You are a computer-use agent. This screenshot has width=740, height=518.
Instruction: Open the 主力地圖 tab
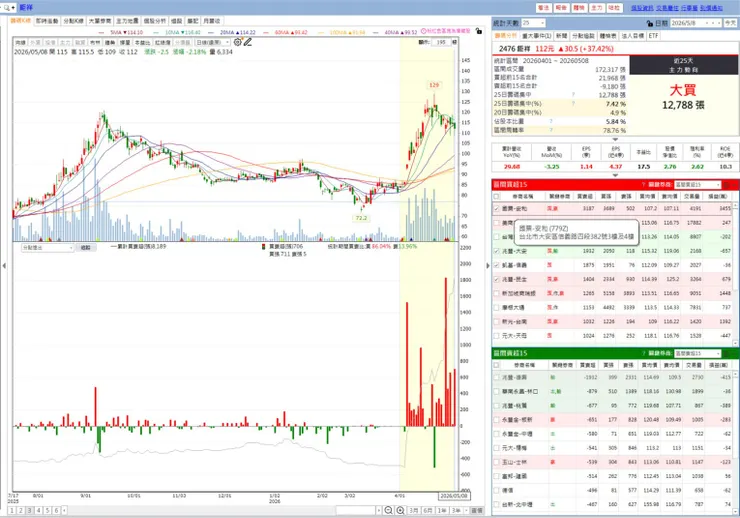point(127,21)
